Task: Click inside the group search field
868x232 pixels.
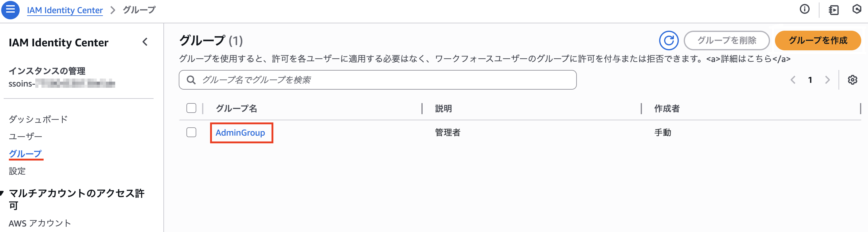Action: click(371, 80)
